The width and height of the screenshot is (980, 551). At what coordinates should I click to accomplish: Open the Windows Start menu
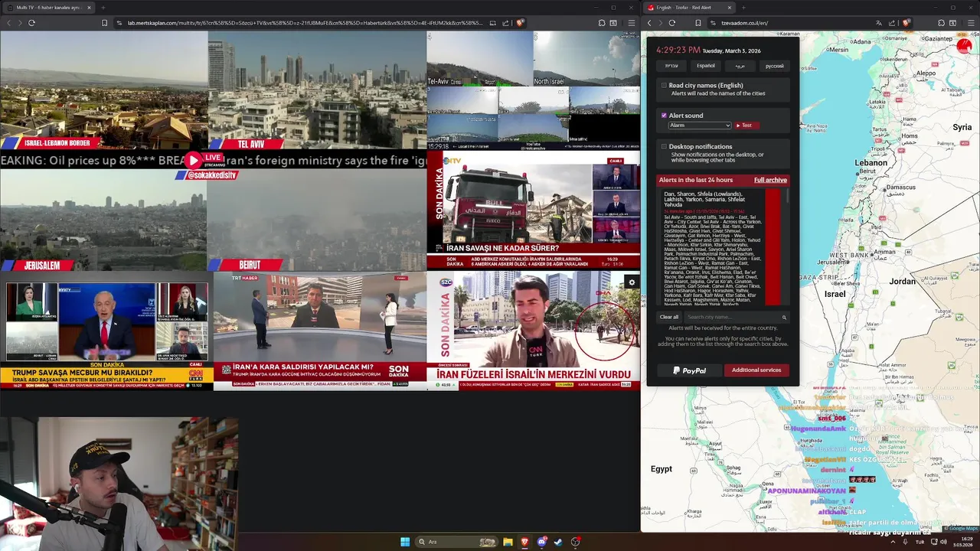pos(405,542)
